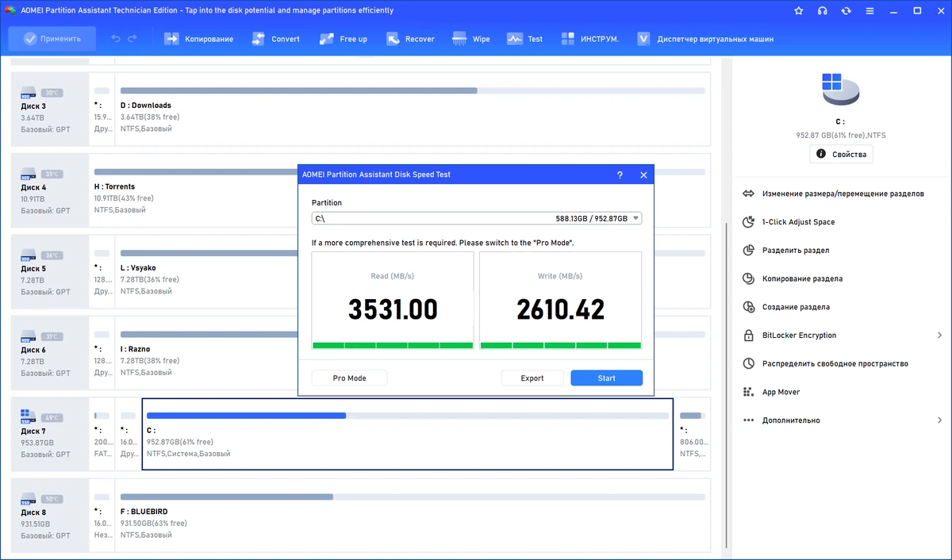Screen dimensions: 952x560
Task: Click the help question mark in dialog
Action: 620,175
